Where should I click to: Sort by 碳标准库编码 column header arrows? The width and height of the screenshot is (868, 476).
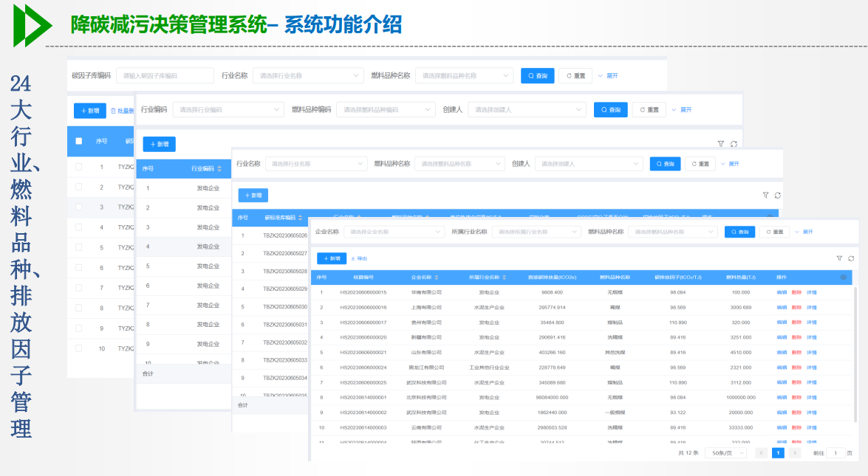point(301,218)
